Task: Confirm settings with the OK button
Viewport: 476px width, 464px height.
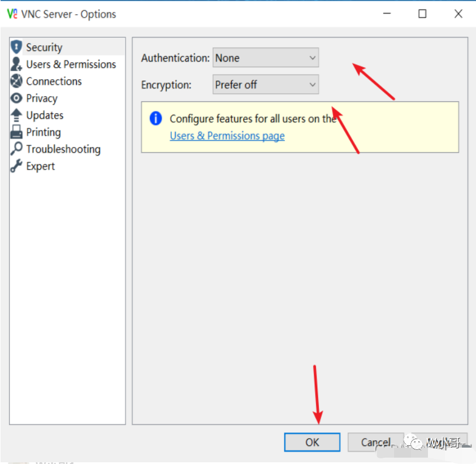Action: pos(312,442)
